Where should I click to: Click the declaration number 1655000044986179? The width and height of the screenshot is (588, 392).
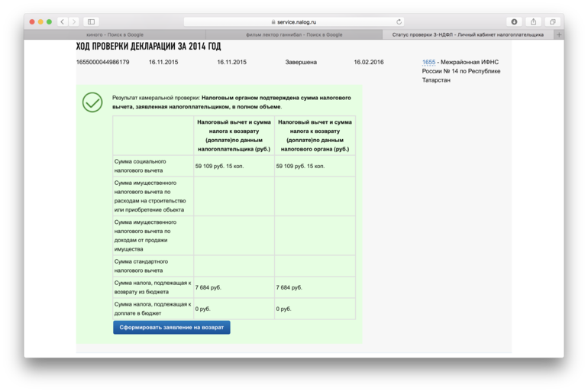click(102, 62)
